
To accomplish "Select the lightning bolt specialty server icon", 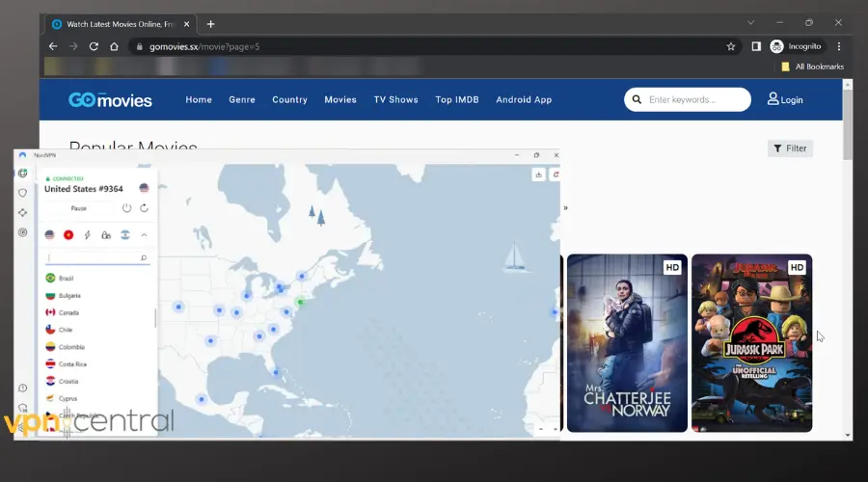I will tap(88, 235).
